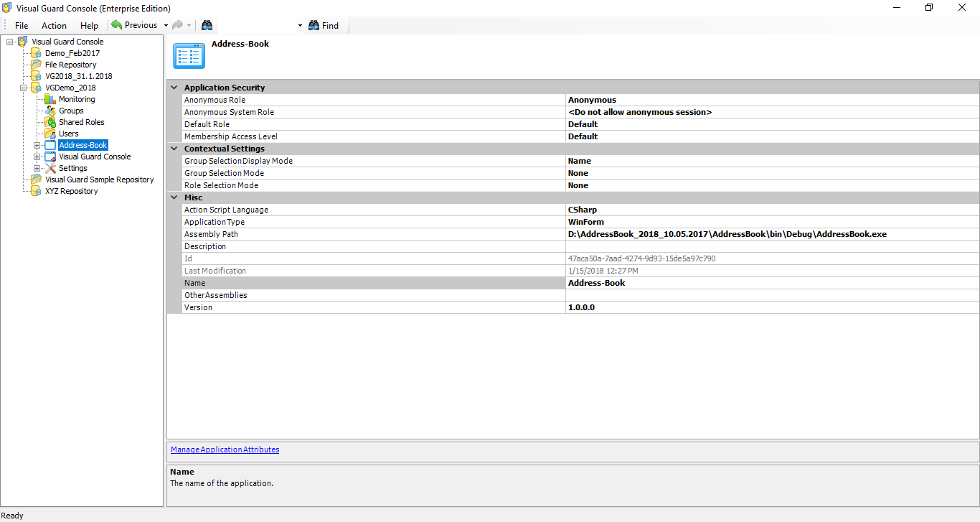
Task: Open the search dropdown next to Find
Action: click(299, 25)
